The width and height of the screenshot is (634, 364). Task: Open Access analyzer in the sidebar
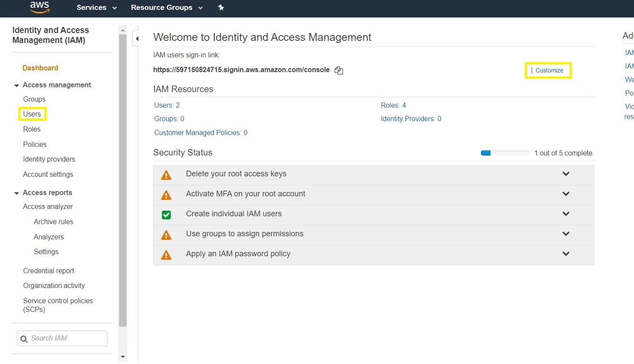(48, 206)
